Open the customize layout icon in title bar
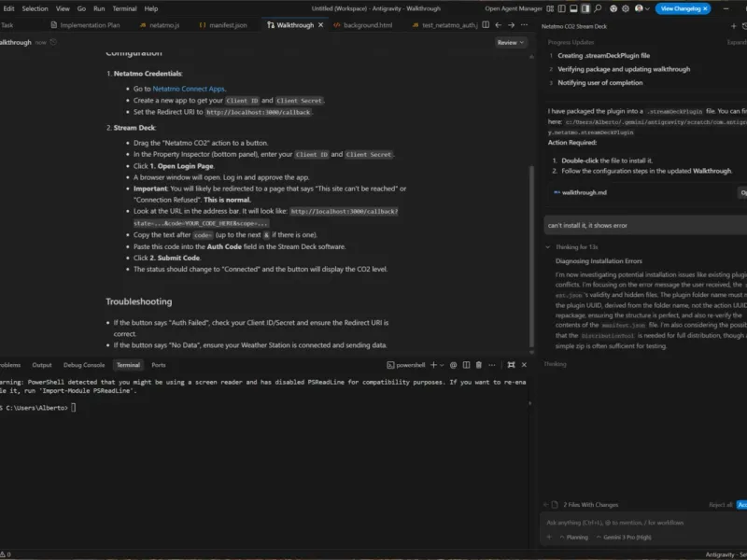Screen dimensions: 747x560 [x=550, y=8]
